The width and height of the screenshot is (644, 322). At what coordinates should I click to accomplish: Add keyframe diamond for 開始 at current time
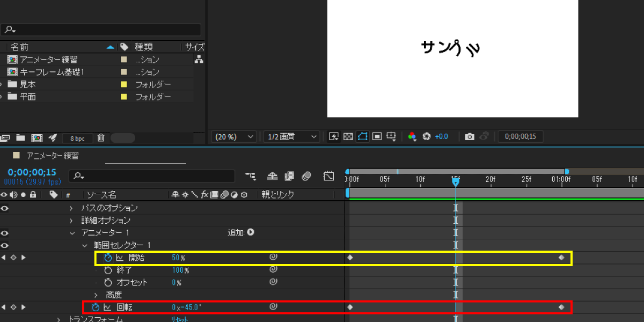pos(13,258)
